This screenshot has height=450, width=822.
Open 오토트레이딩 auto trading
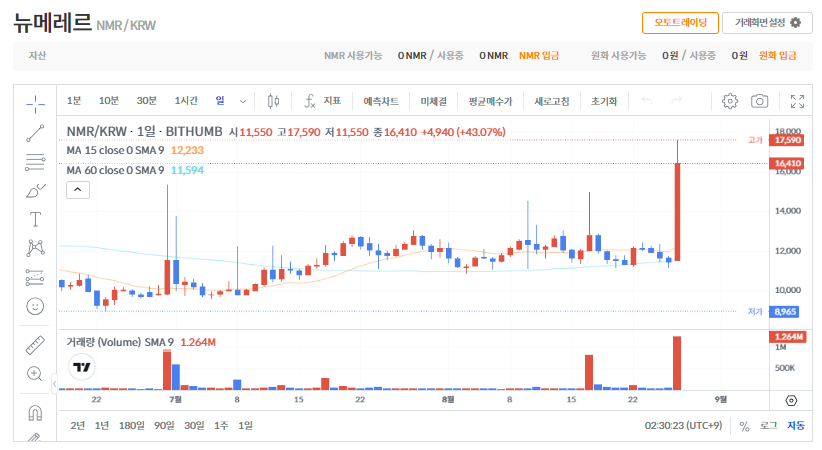[680, 23]
